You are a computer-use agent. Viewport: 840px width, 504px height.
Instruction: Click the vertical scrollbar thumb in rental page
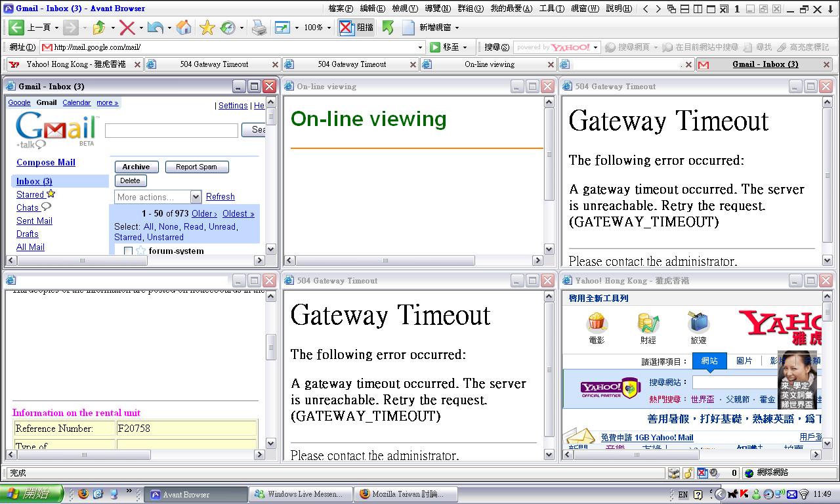tap(270, 346)
